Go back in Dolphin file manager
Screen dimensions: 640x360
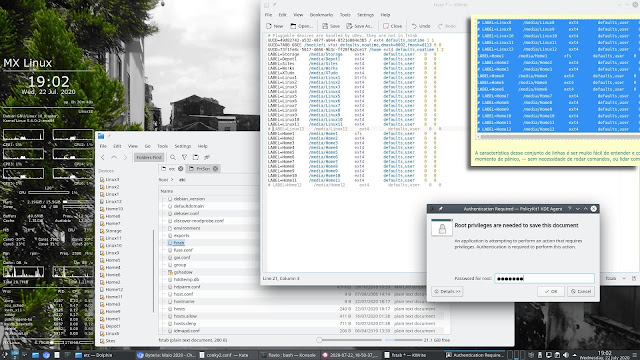tap(103, 157)
